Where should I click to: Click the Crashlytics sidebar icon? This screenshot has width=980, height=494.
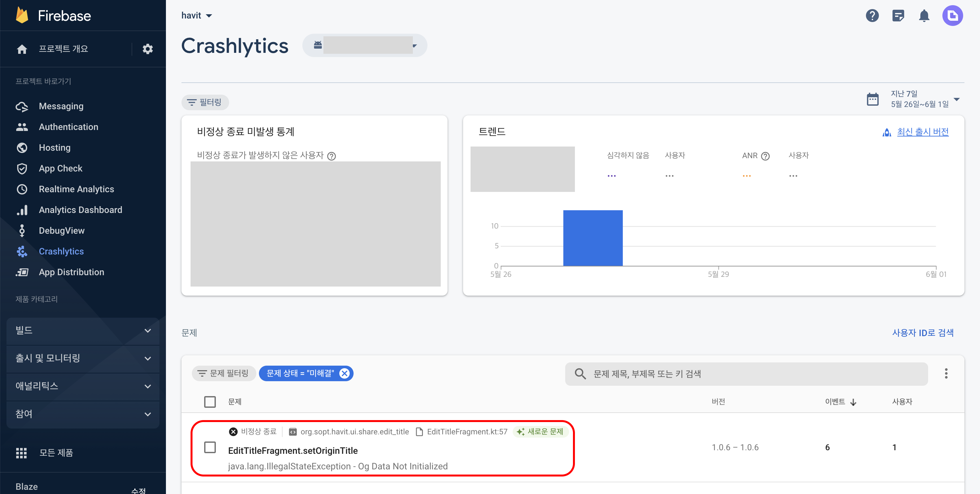[x=22, y=252]
